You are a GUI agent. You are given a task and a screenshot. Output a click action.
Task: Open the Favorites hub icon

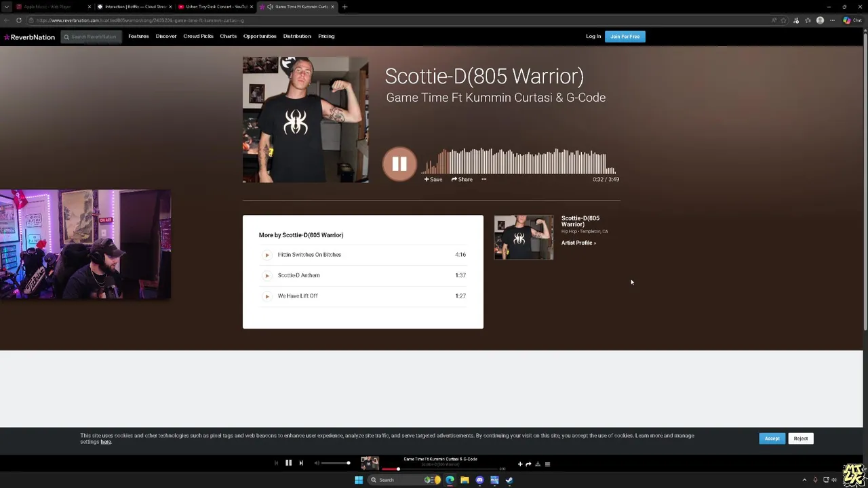click(x=808, y=20)
